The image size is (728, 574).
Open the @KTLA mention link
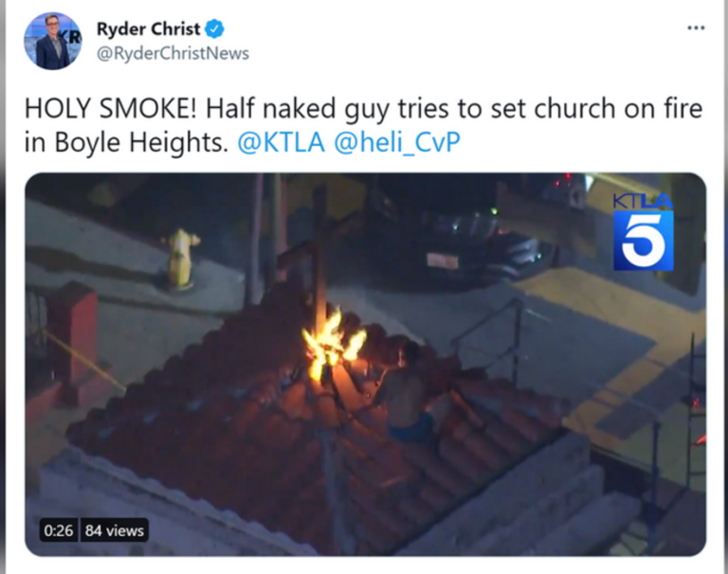pyautogui.click(x=281, y=142)
